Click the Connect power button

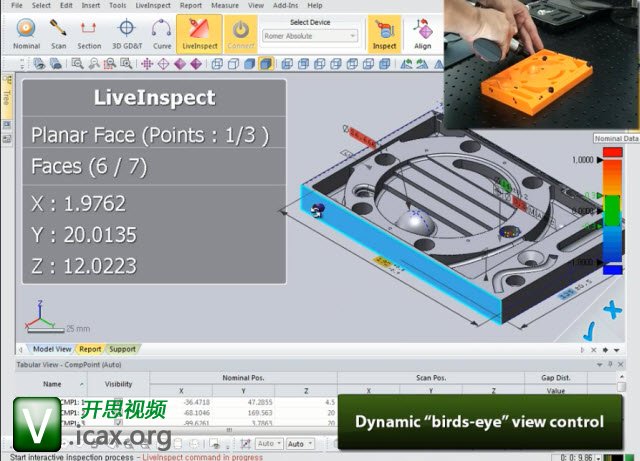click(241, 34)
